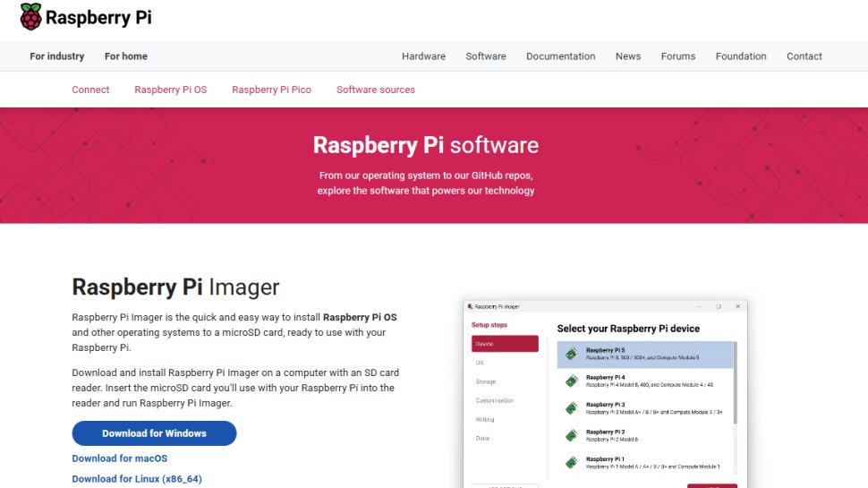Click the Raspberry Pi 5 board icon
This screenshot has height=488, width=868.
point(571,354)
